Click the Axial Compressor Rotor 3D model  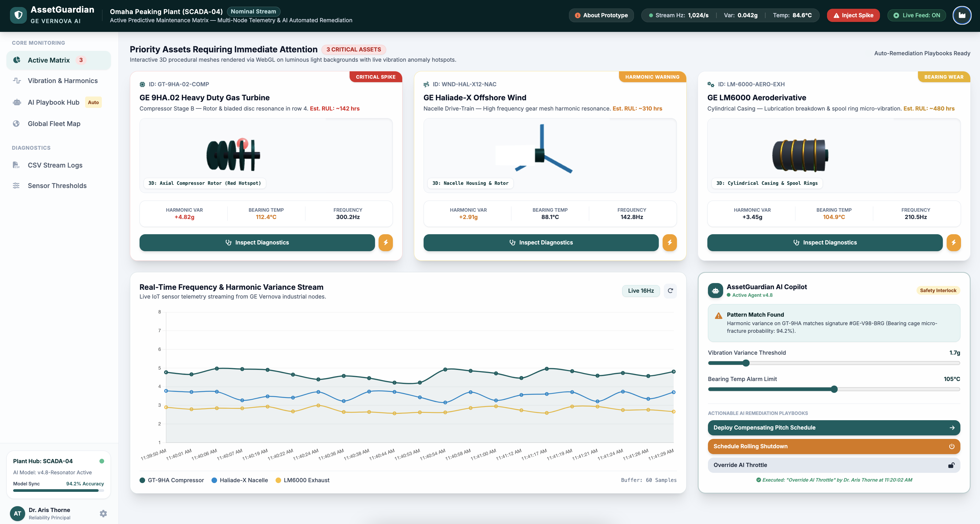click(233, 155)
